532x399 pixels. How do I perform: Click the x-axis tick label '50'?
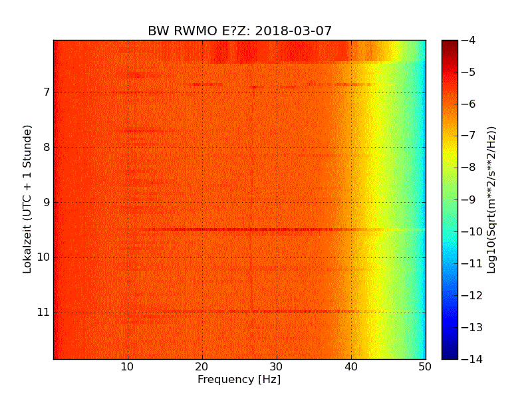(425, 367)
